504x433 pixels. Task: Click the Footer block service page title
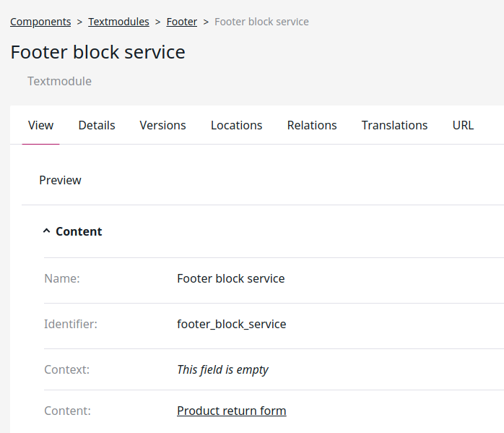pos(97,52)
